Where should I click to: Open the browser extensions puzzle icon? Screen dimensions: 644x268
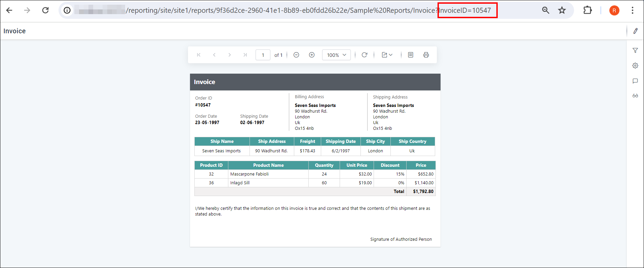pyautogui.click(x=588, y=10)
